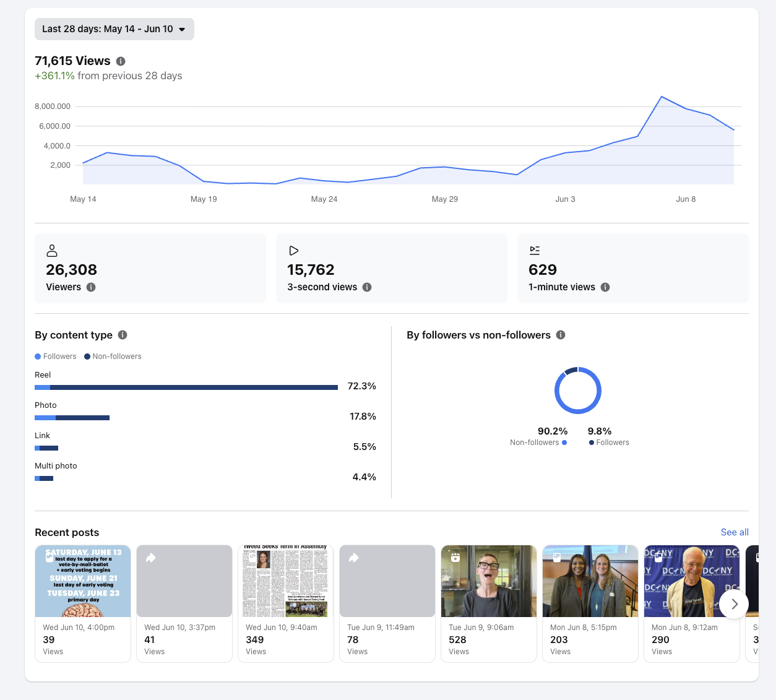Click the info icon beside 1-minute views
776x700 pixels.
pos(605,287)
